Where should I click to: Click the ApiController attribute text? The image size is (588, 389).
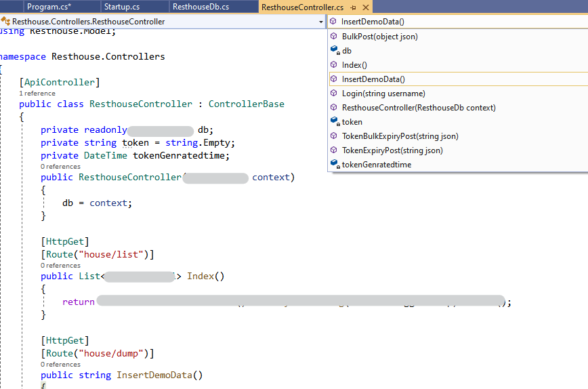pyautogui.click(x=60, y=82)
